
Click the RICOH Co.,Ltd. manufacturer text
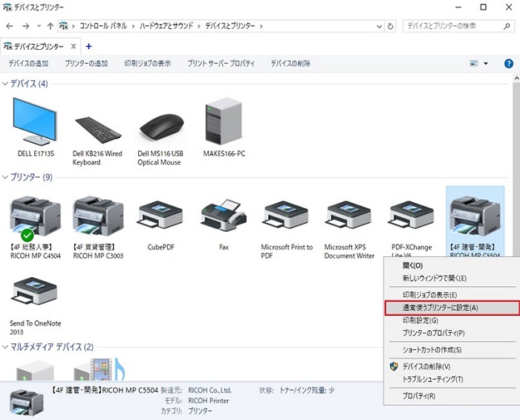[209, 390]
